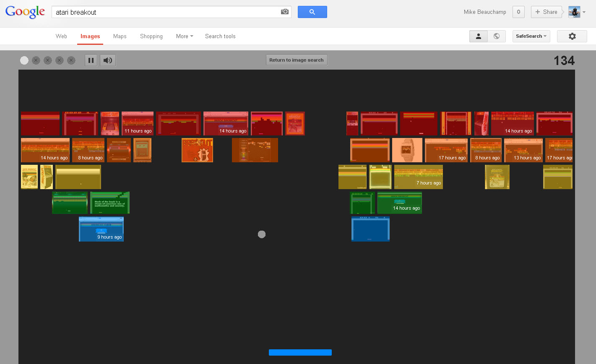Click the Google logo
The image size is (596, 364).
coord(25,12)
